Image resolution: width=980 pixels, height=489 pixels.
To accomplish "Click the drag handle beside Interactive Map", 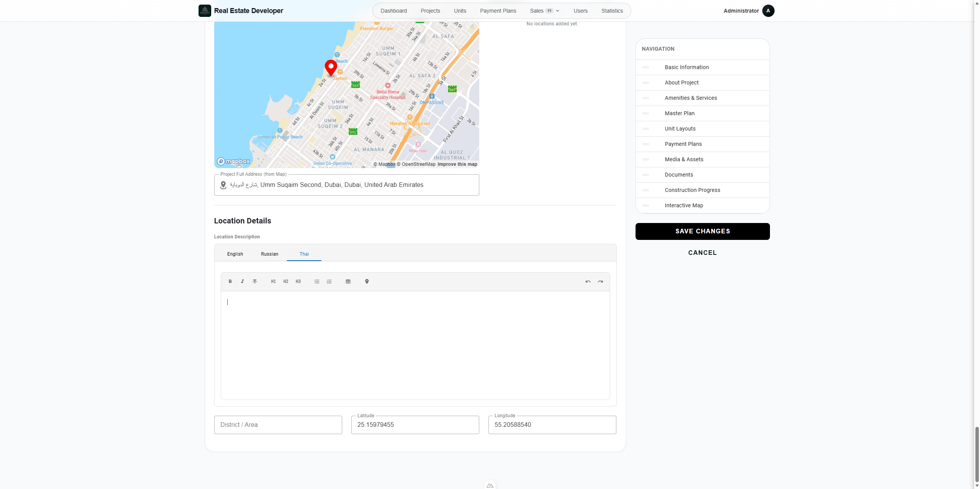I will [646, 205].
